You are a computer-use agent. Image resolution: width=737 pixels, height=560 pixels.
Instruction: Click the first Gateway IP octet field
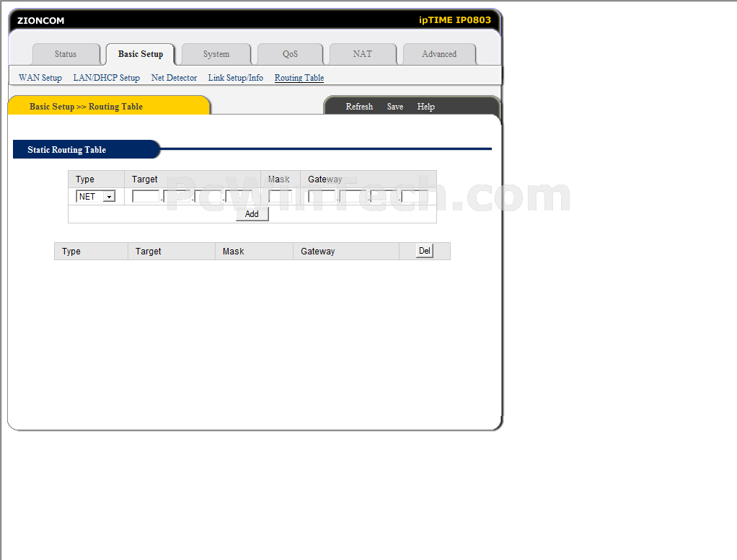coord(321,197)
